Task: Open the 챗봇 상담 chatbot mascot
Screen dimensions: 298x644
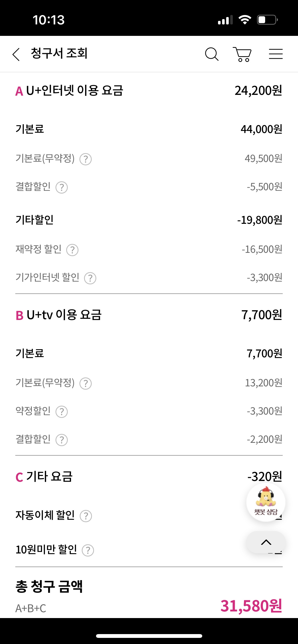Action: click(x=266, y=502)
